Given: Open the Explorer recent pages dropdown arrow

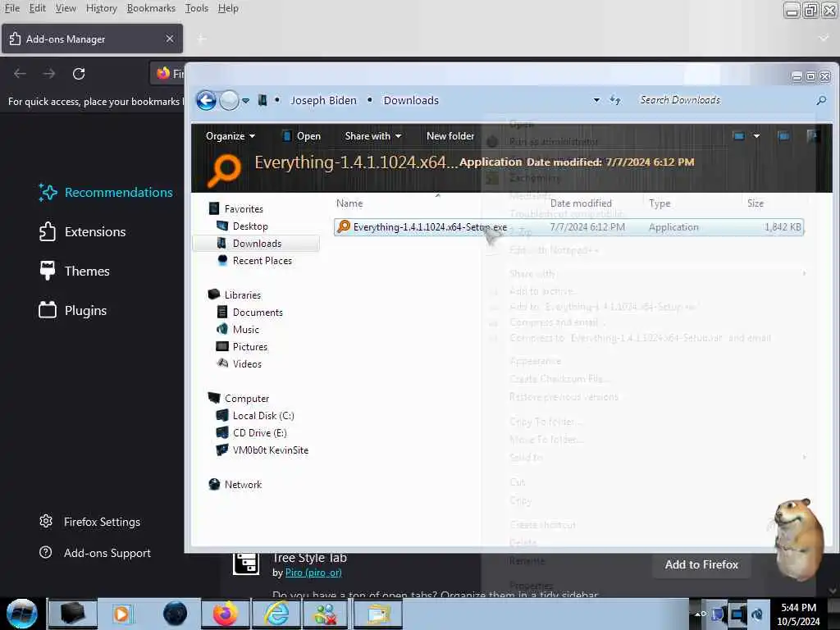Looking at the screenshot, I should [245, 101].
